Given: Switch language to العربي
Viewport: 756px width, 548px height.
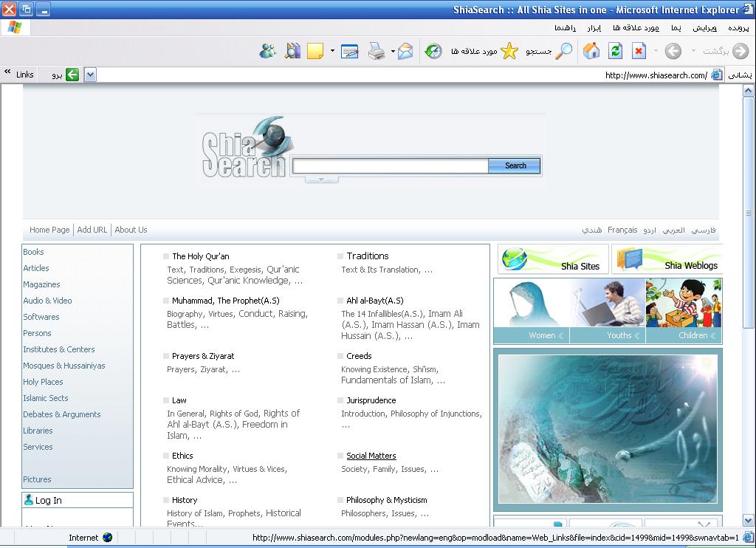Looking at the screenshot, I should 673,230.
